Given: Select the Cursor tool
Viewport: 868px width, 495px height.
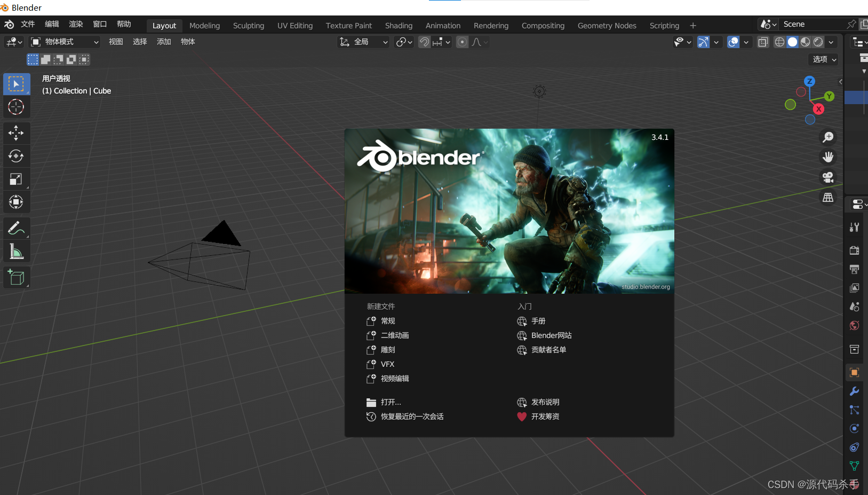Looking at the screenshot, I should click(17, 107).
